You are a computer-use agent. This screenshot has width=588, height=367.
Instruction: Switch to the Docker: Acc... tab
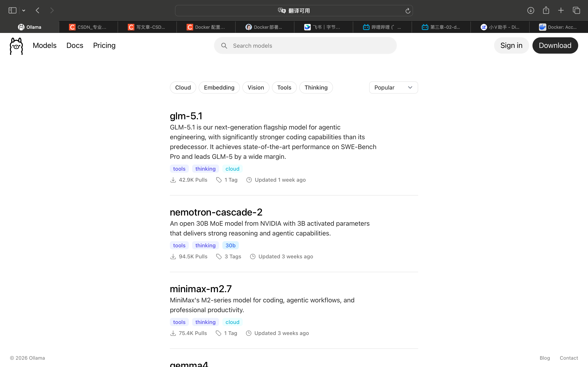(x=558, y=27)
